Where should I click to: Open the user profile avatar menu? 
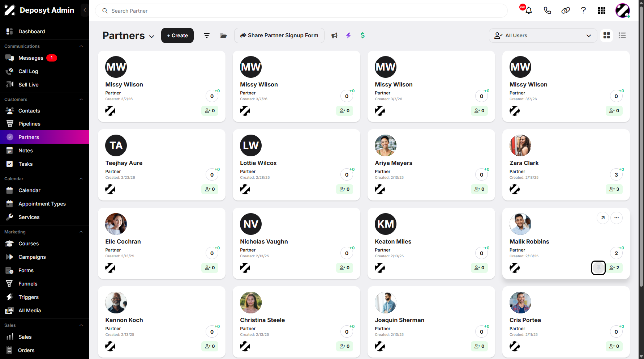[x=623, y=10]
